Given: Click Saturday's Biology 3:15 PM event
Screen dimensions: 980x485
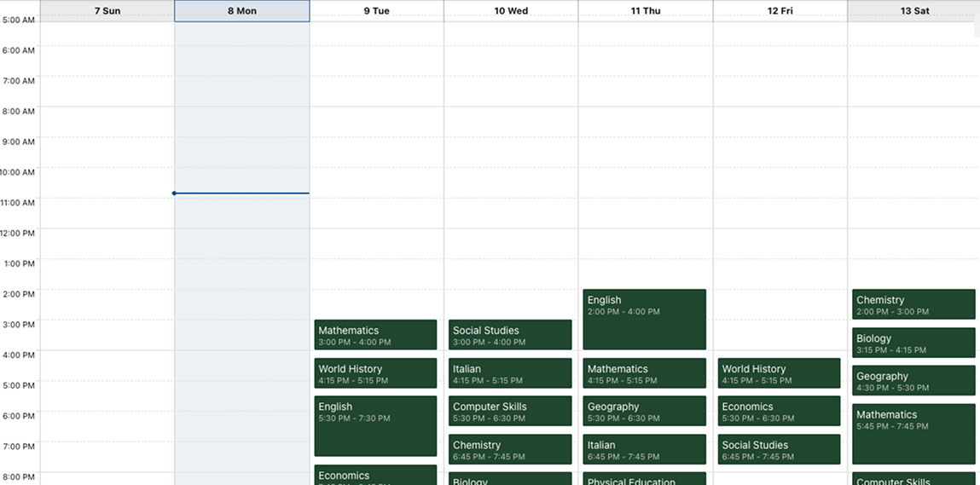Looking at the screenshot, I should click(913, 343).
